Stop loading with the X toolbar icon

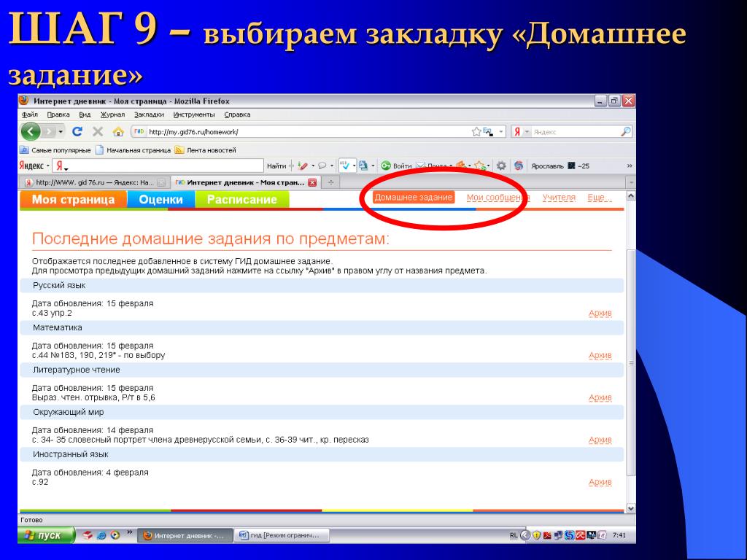(98, 131)
